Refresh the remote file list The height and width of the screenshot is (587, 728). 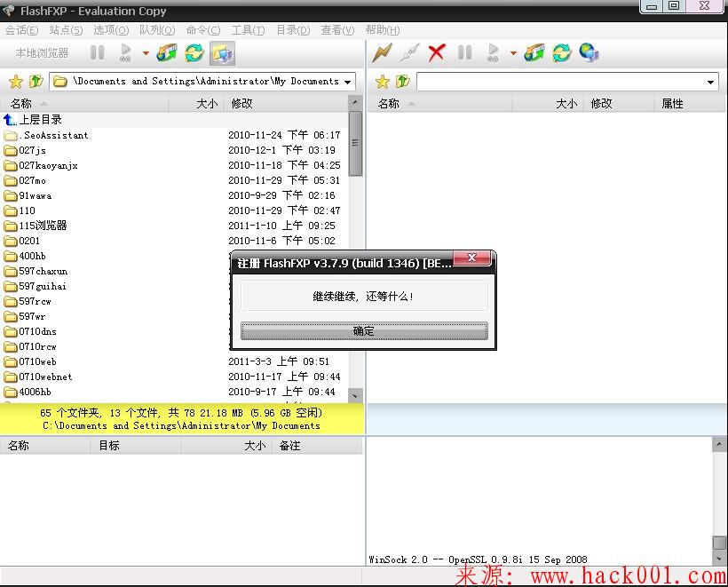(x=562, y=52)
